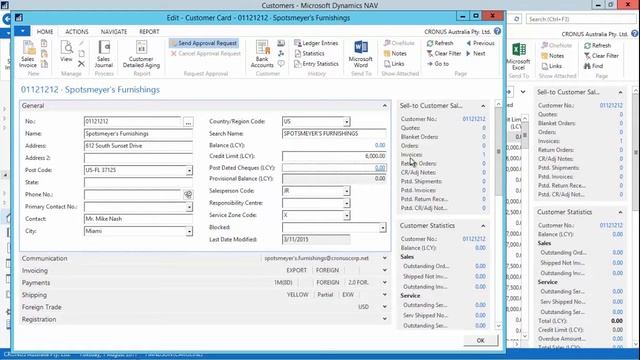The width and height of the screenshot is (640, 360).
Task: Click the Contact field Mr. Mike Nash
Action: click(138, 219)
